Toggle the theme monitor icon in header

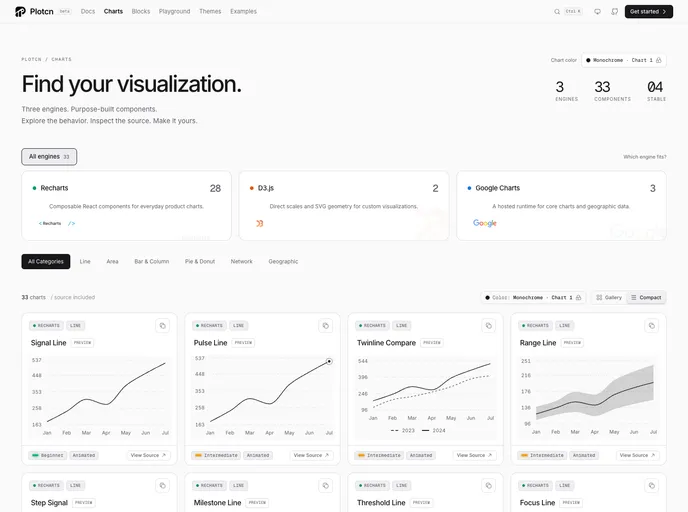597,12
